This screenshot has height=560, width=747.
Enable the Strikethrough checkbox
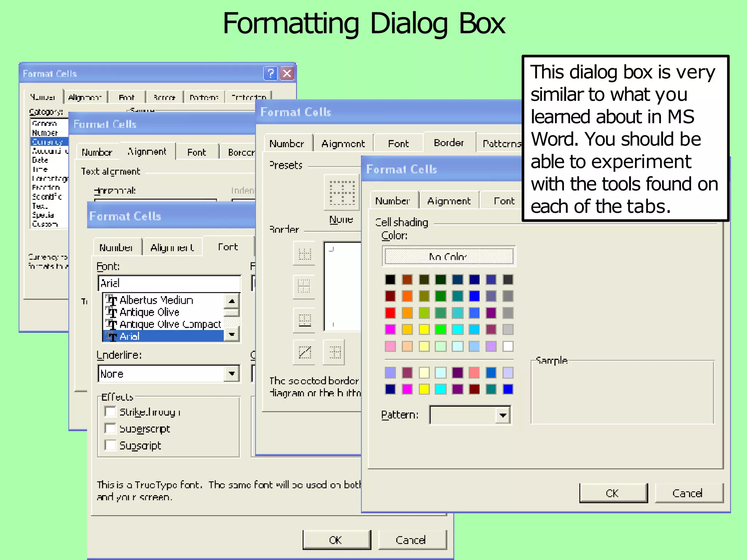click(110, 412)
